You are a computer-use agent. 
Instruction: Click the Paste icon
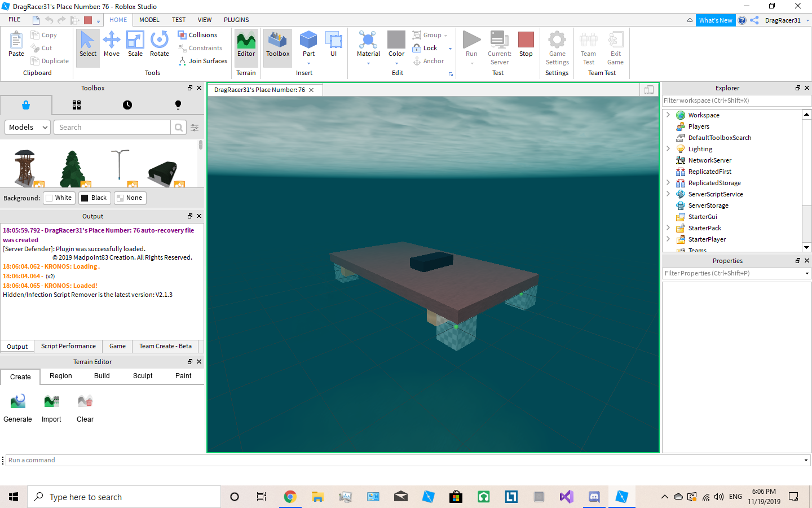click(16, 44)
